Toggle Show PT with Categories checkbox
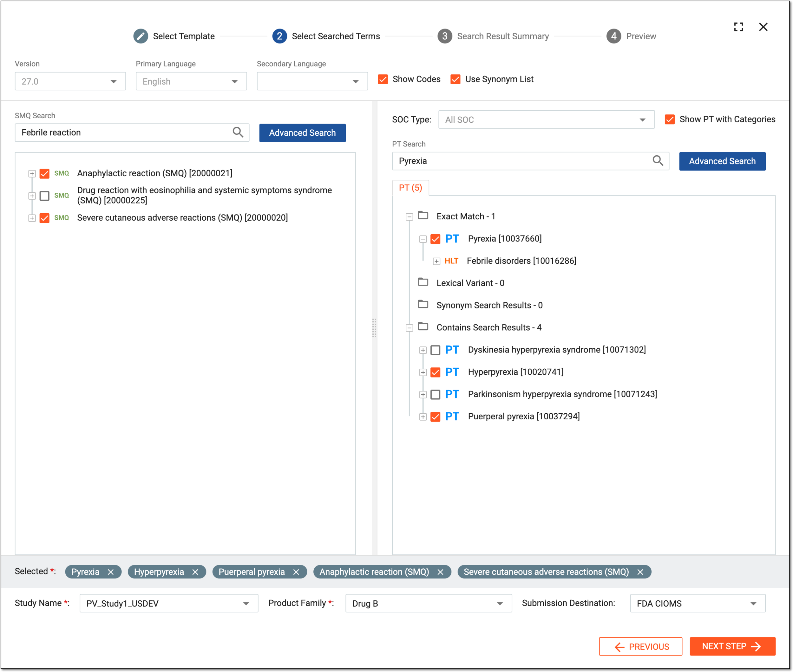 pyautogui.click(x=670, y=119)
